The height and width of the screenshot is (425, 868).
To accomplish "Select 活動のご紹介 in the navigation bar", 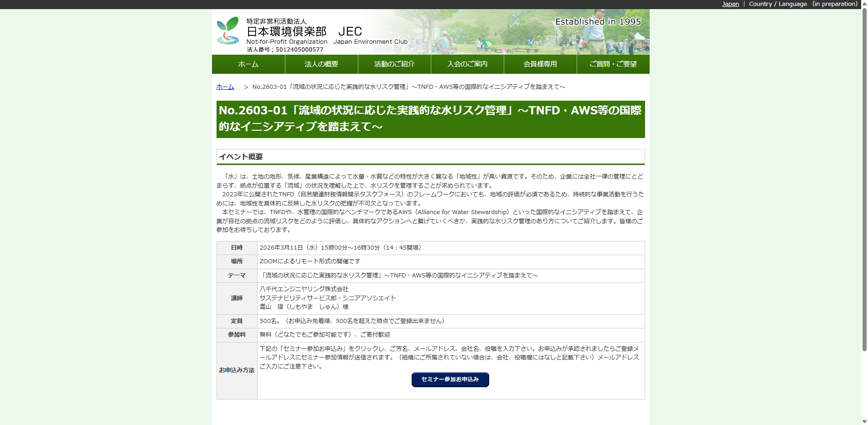I will tap(394, 64).
